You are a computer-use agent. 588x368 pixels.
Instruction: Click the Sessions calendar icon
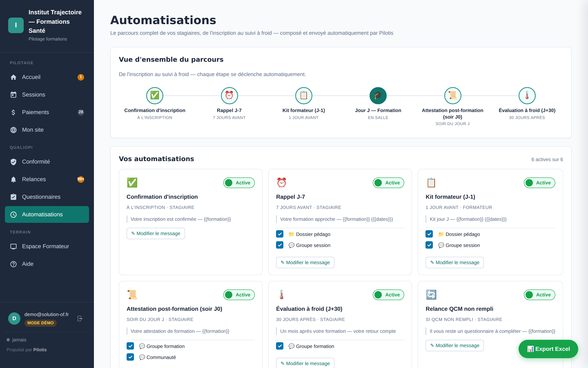[13, 95]
